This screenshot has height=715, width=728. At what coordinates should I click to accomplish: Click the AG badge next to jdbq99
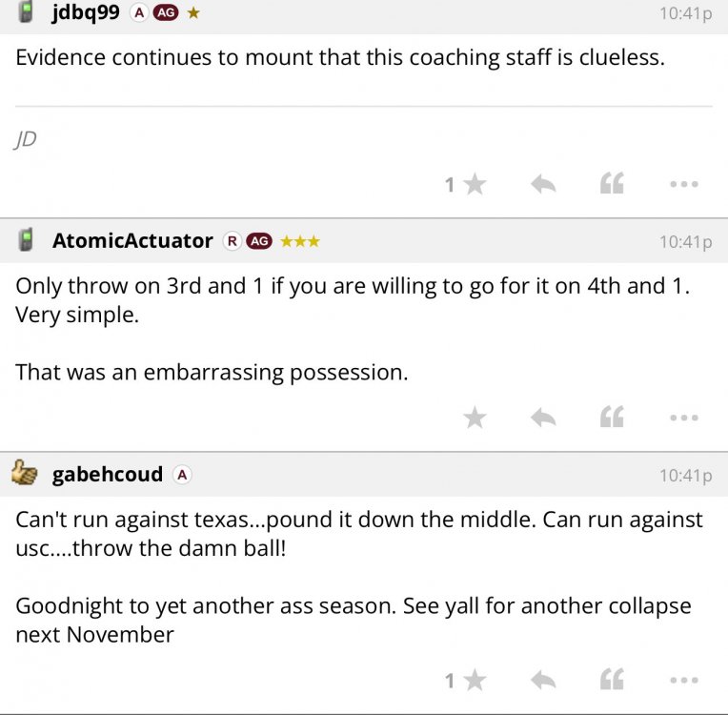pos(166,13)
